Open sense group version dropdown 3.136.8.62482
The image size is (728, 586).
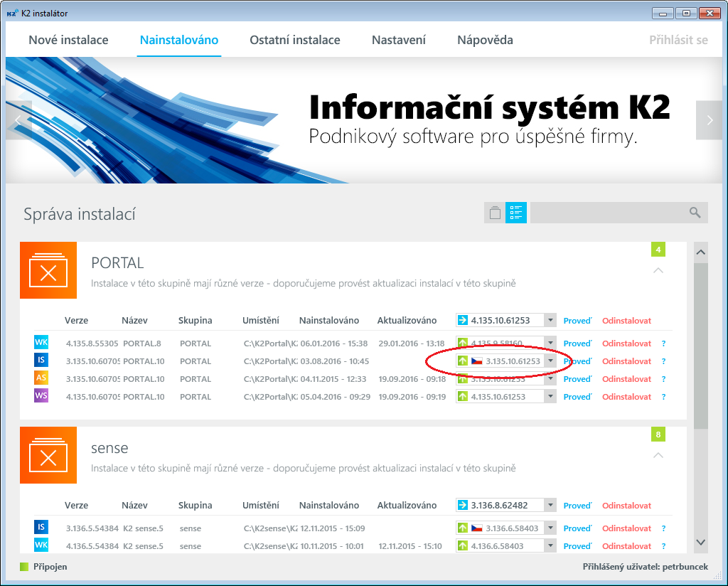(x=550, y=505)
